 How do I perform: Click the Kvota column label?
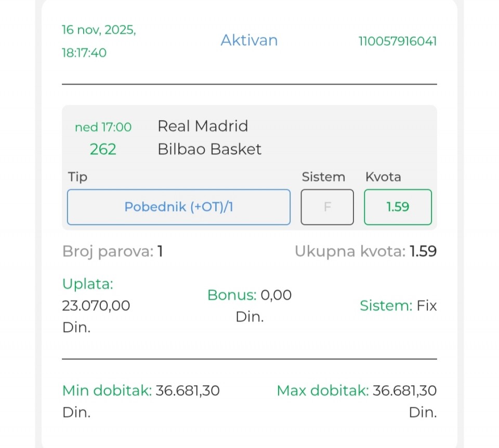tap(383, 177)
